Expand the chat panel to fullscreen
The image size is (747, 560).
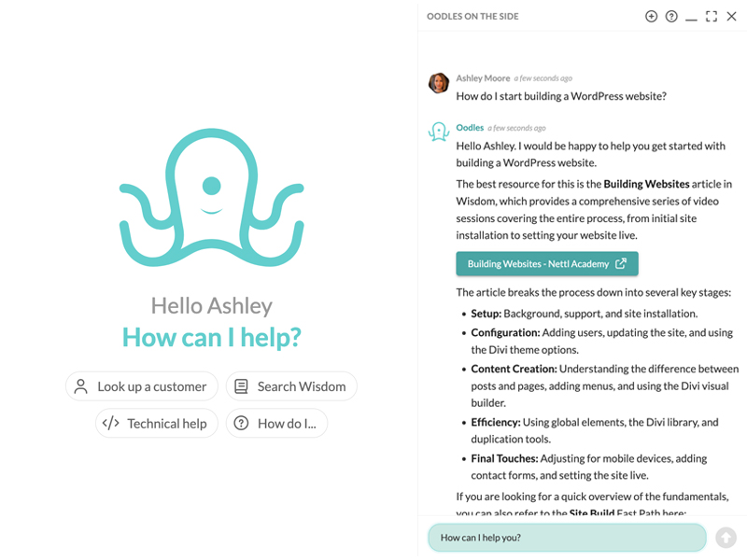click(x=712, y=16)
